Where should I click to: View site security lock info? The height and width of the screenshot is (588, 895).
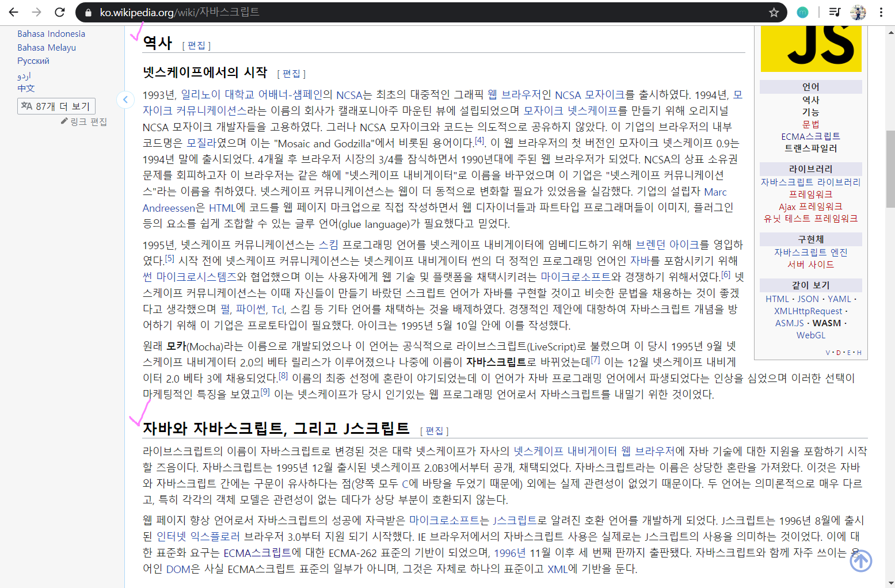(88, 12)
